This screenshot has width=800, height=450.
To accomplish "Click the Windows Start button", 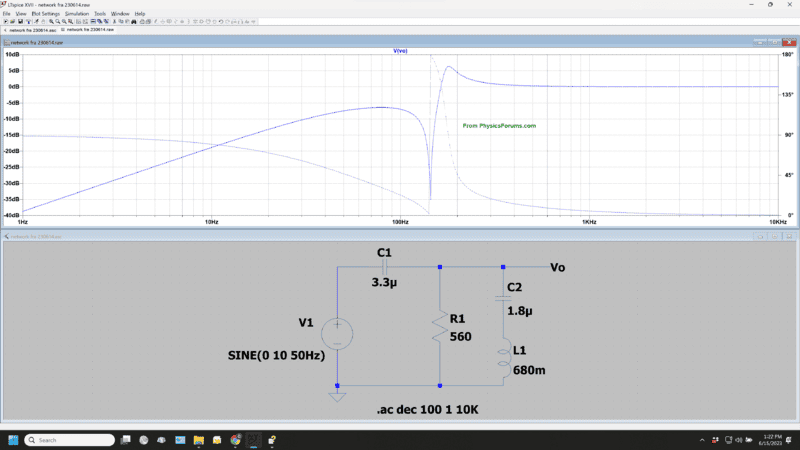I will [13, 440].
